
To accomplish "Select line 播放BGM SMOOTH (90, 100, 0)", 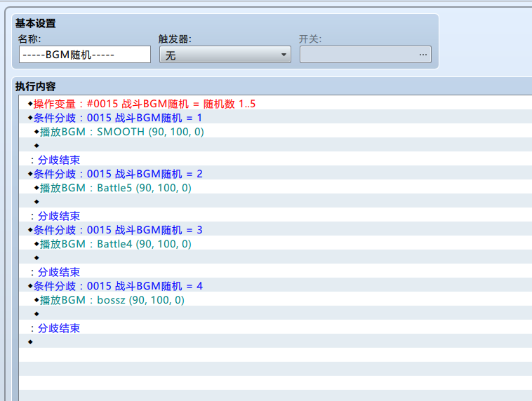I will [276, 132].
